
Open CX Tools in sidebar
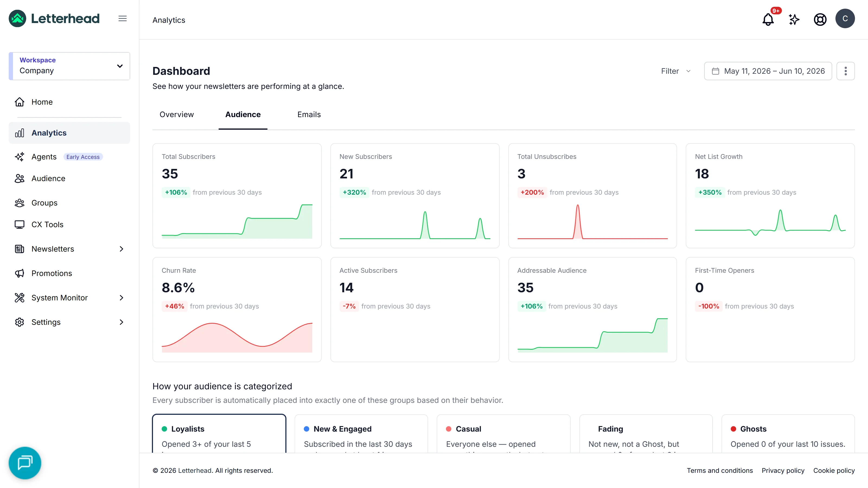69,224
